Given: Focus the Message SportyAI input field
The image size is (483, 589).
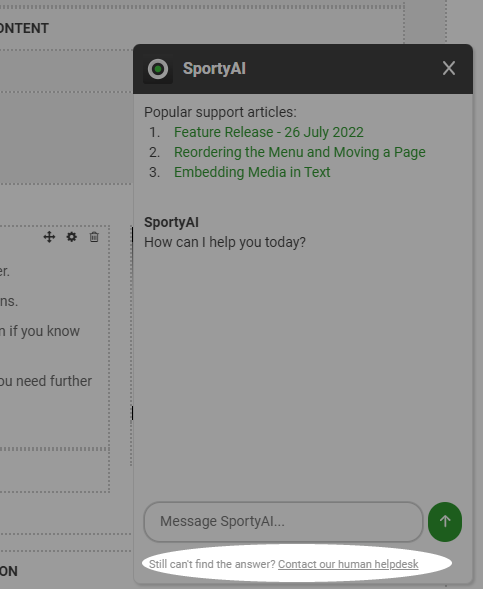Looking at the screenshot, I should pyautogui.click(x=284, y=522).
